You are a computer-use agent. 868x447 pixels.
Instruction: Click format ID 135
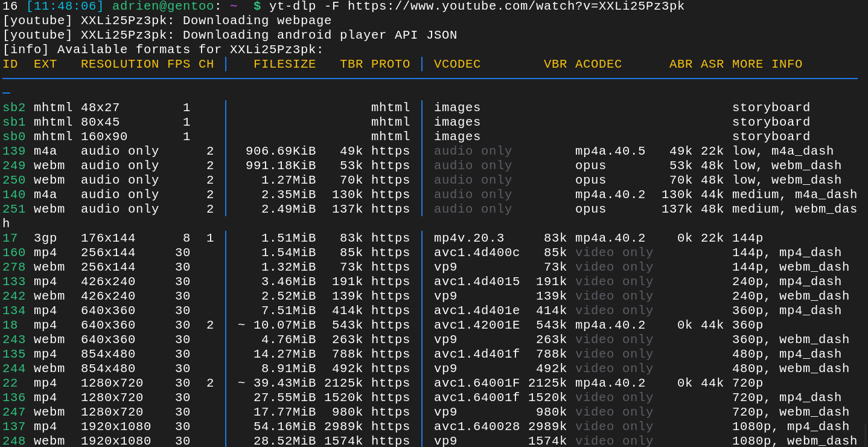14,354
